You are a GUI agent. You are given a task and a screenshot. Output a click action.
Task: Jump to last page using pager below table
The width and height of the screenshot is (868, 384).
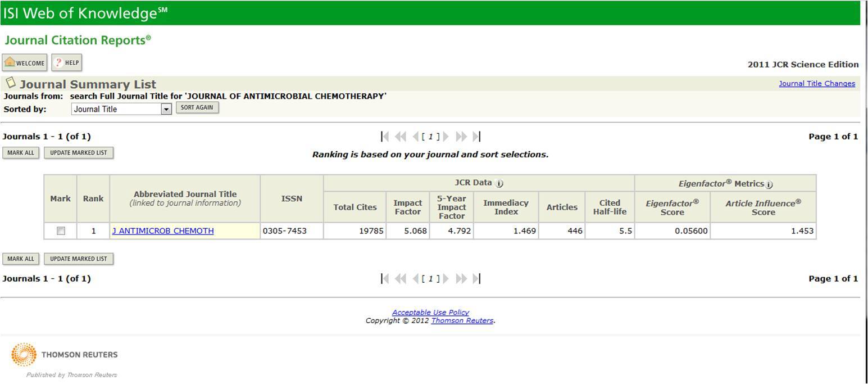pyautogui.click(x=476, y=279)
